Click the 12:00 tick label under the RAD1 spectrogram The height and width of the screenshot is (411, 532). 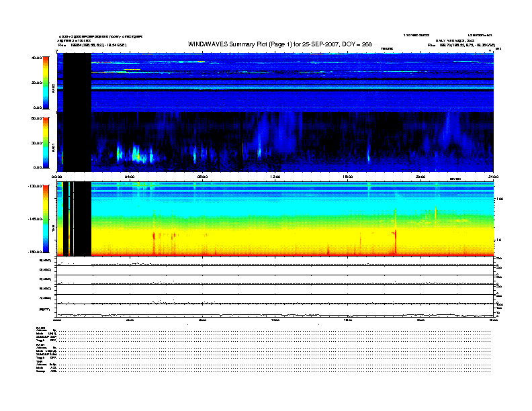coord(275,177)
